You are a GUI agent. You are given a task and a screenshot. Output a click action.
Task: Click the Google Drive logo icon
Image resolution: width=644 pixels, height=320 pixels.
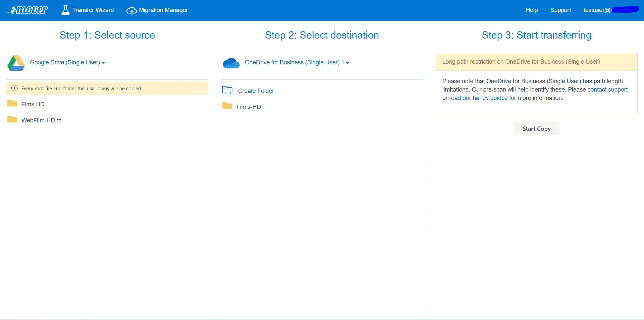tap(16, 63)
